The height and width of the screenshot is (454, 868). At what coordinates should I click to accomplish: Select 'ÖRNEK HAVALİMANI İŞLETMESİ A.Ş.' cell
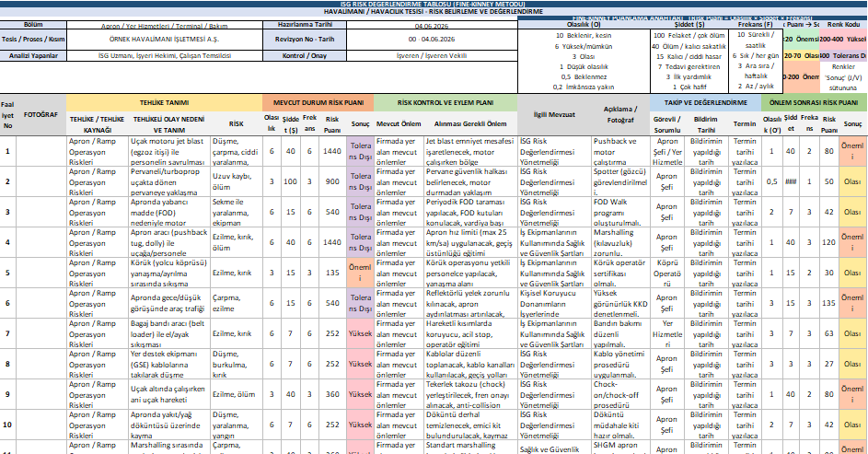[x=165, y=40]
